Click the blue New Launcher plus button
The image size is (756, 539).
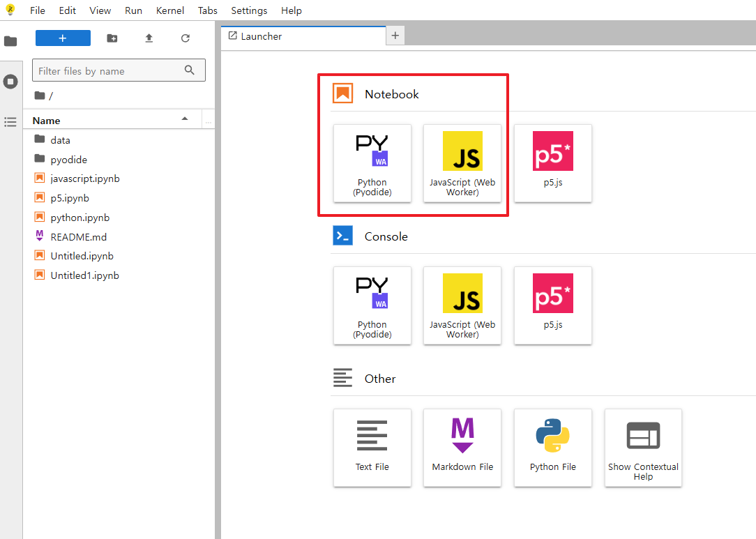pyautogui.click(x=63, y=38)
